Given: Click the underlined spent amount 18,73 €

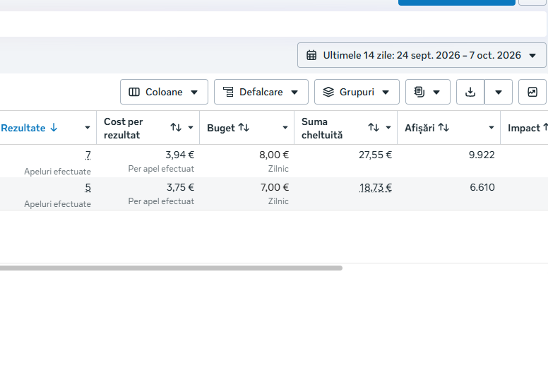Looking at the screenshot, I should point(376,187).
